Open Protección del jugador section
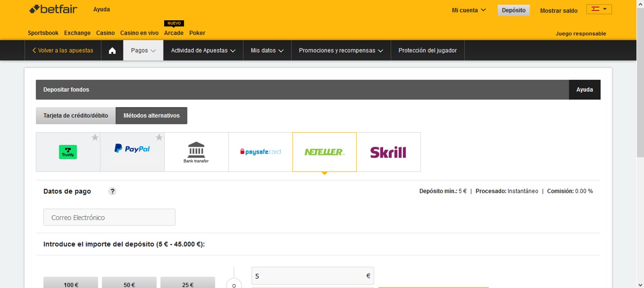Screen dimensions: 644x288 point(428,50)
